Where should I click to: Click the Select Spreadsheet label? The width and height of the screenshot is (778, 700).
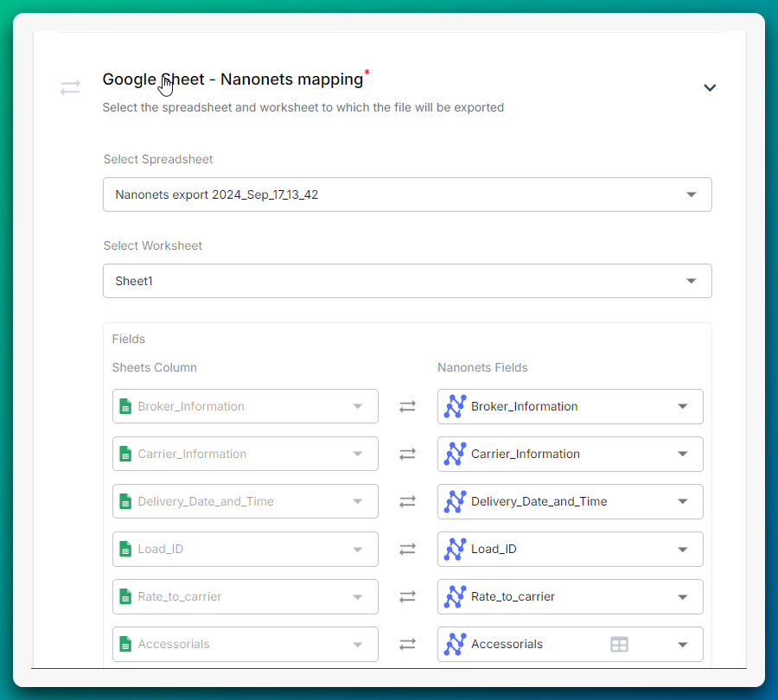click(x=158, y=159)
